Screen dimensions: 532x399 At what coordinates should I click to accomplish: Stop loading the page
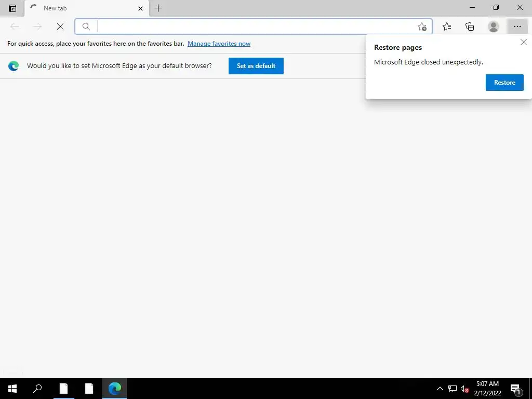pyautogui.click(x=60, y=26)
